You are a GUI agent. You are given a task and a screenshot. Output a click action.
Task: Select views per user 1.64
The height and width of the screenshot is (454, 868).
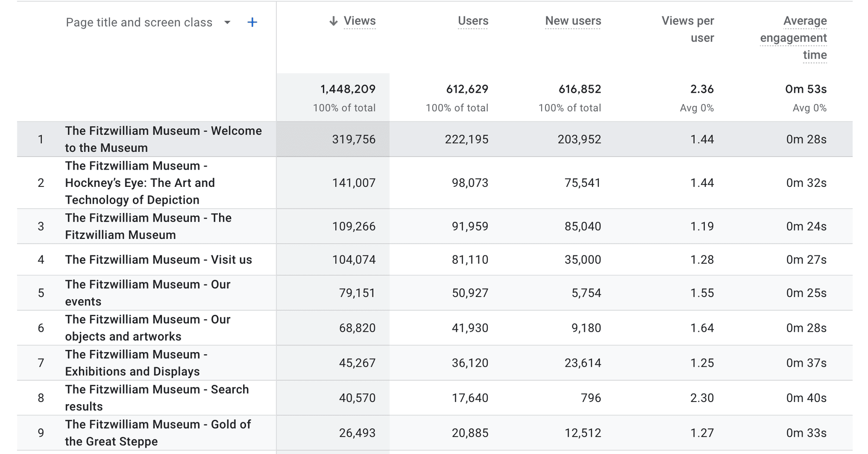(702, 328)
